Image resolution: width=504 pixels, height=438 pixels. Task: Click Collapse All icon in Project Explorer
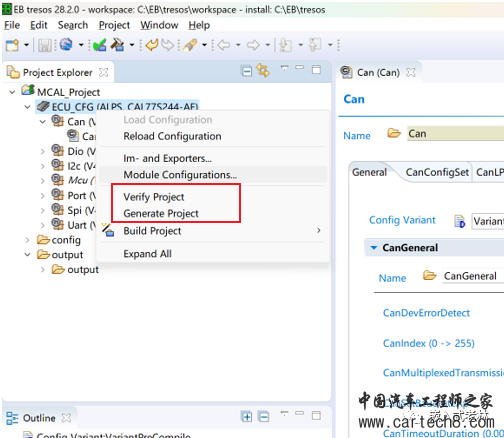pyautogui.click(x=247, y=71)
